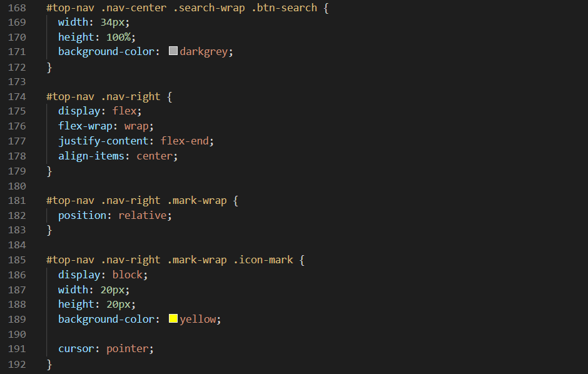Click the pointer value
The width and height of the screenshot is (588, 374).
click(128, 349)
